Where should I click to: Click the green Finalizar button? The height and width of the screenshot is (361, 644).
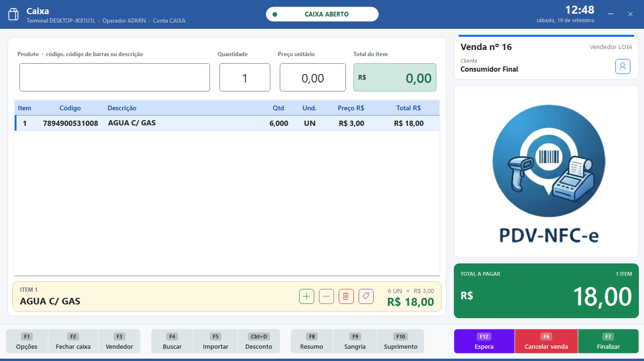[x=608, y=341]
